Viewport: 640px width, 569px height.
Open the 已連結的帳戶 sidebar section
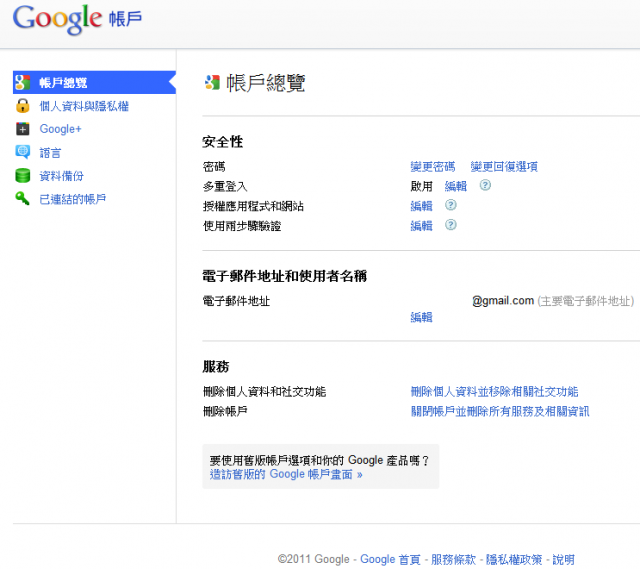tap(73, 199)
